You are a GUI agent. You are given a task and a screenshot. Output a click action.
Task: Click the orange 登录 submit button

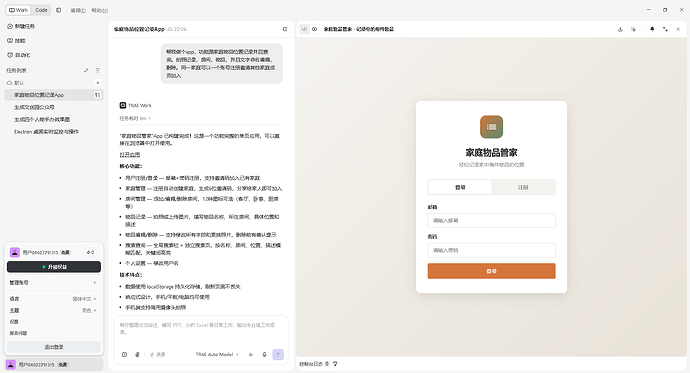[x=491, y=271]
